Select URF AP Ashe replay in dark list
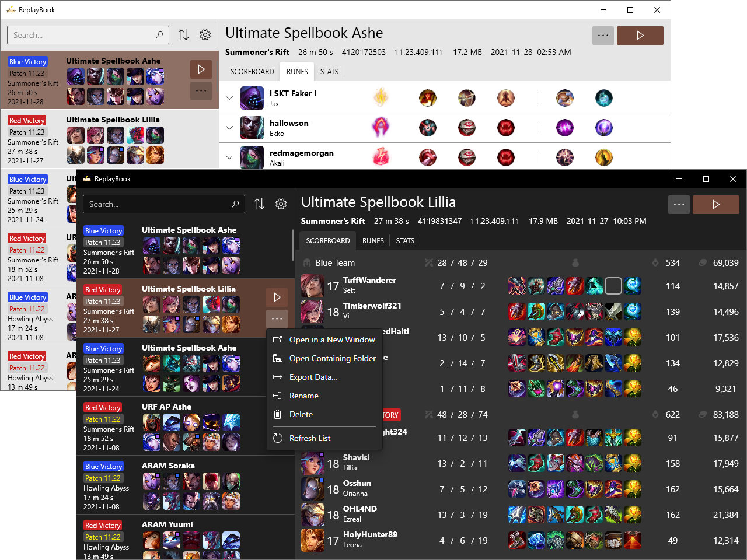Screen dimensions: 747x560 click(x=185, y=426)
